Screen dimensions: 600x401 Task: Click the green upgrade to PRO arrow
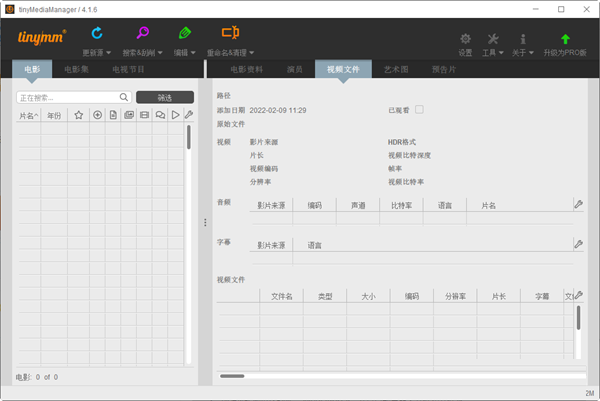565,39
